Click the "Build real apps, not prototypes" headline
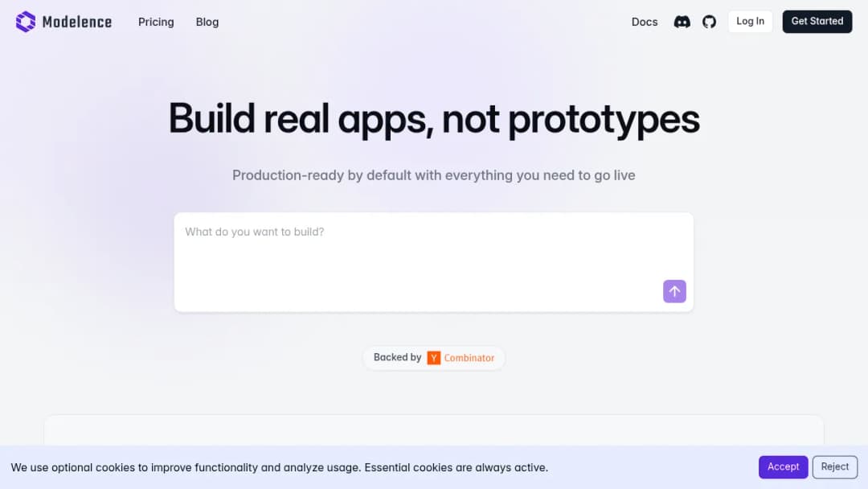The height and width of the screenshot is (489, 868). click(x=434, y=118)
